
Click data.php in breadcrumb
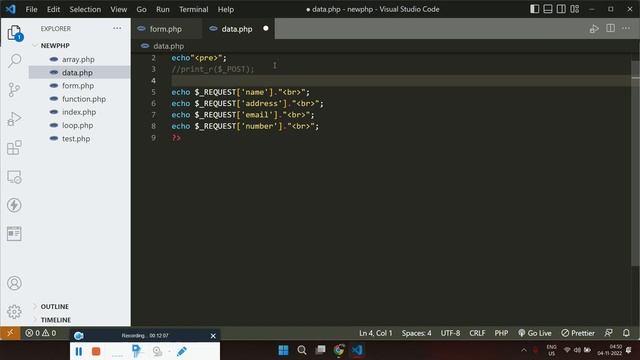coord(168,46)
